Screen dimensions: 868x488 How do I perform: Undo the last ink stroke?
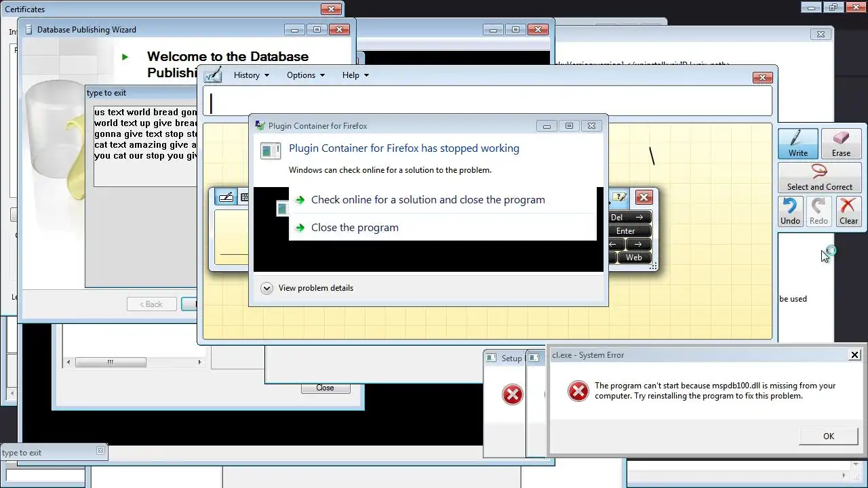790,211
